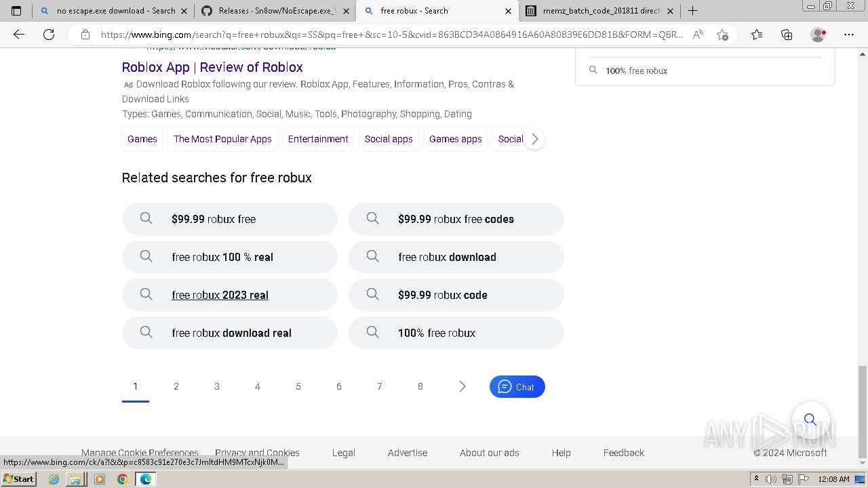Image resolution: width=868 pixels, height=488 pixels.
Task: Click the floating search magnifier button
Action: [x=810, y=420]
